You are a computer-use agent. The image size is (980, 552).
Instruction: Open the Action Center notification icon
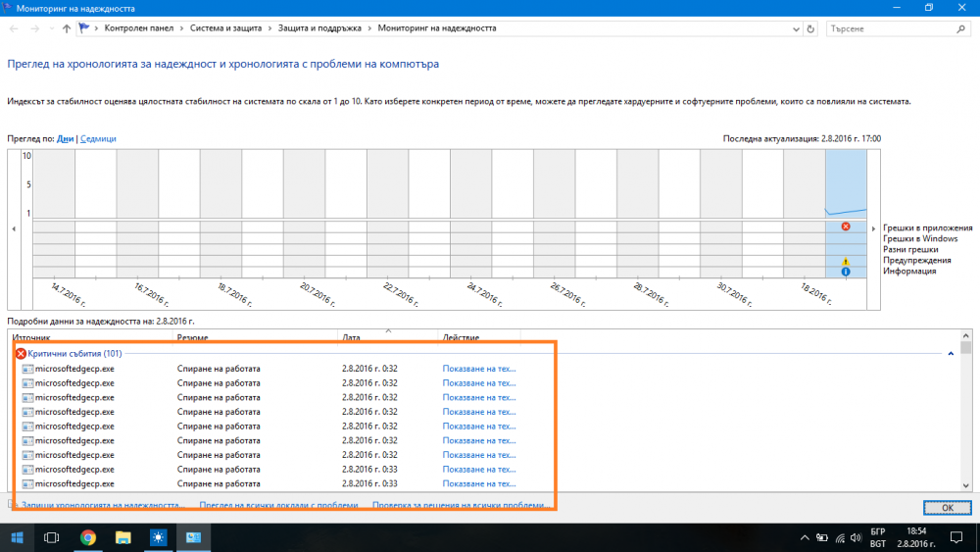point(956,537)
